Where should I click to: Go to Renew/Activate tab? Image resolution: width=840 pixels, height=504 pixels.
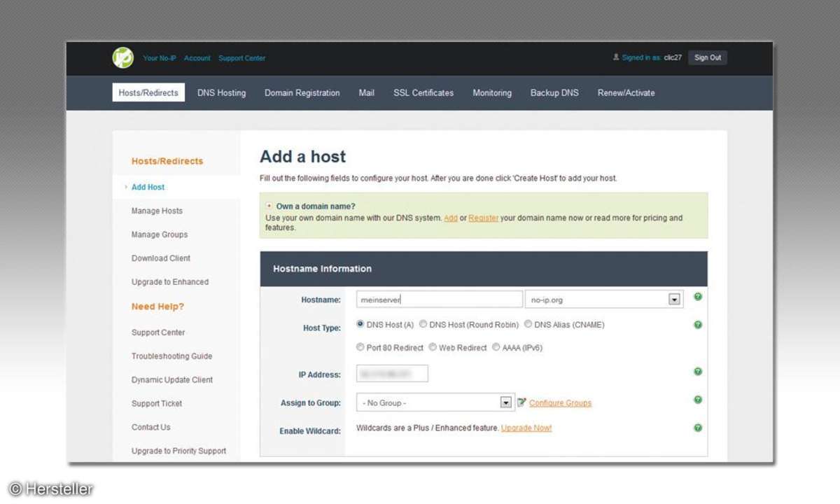click(626, 92)
